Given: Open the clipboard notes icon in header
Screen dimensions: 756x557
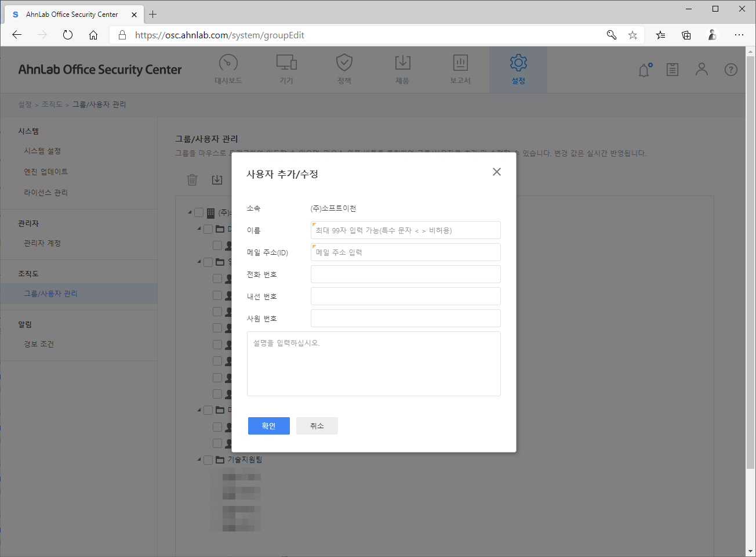Looking at the screenshot, I should (x=673, y=70).
